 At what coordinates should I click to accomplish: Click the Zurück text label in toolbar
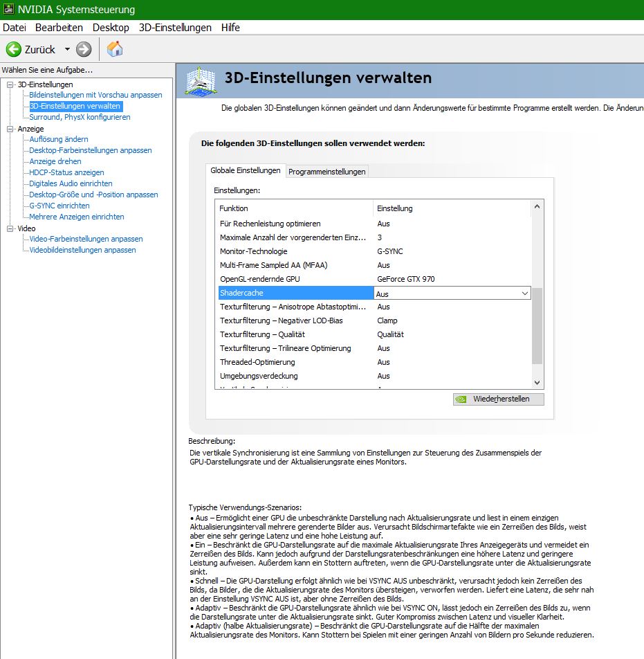coord(40,50)
